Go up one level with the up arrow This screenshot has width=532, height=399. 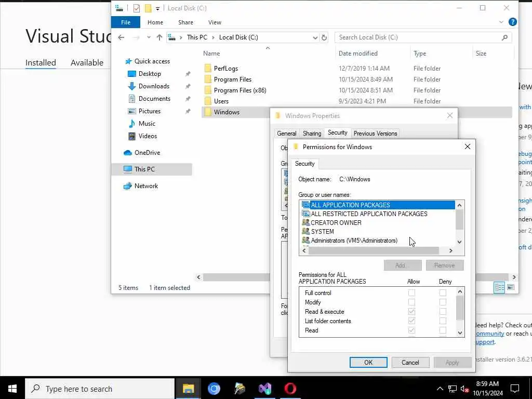pyautogui.click(x=159, y=37)
